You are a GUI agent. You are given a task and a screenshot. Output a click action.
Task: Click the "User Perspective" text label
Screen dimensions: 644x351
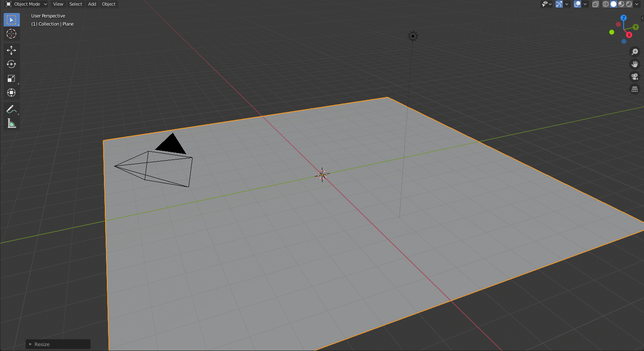pos(48,16)
